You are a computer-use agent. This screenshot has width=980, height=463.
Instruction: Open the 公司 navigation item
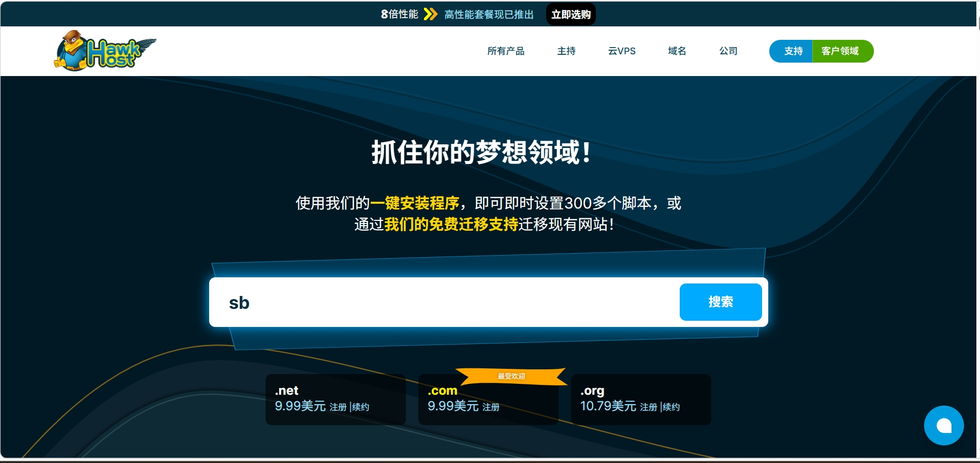tap(728, 51)
